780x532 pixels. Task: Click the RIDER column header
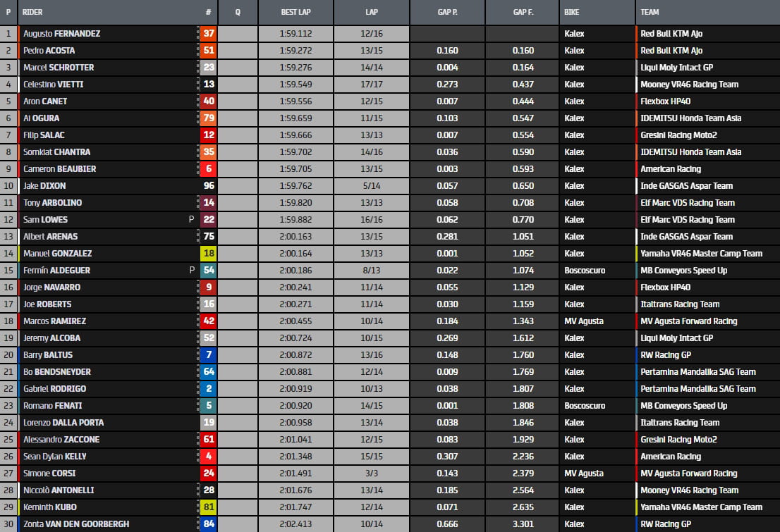point(32,13)
